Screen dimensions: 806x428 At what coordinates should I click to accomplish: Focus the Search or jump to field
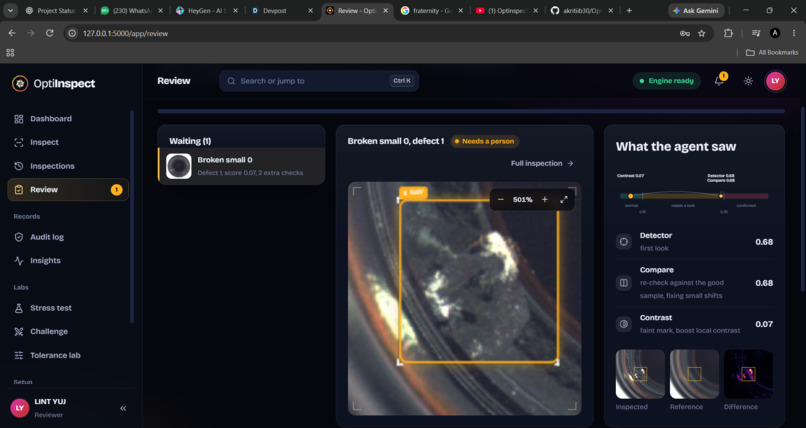319,81
